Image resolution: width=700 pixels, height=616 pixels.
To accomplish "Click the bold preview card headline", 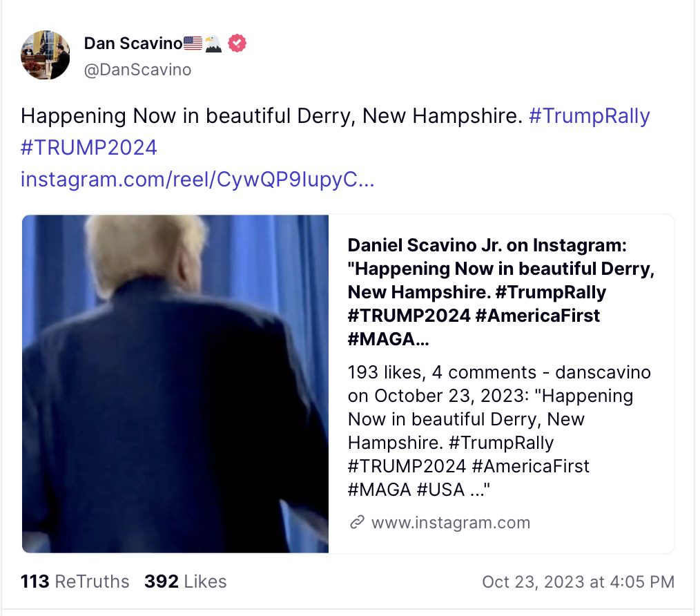I will pos(500,292).
